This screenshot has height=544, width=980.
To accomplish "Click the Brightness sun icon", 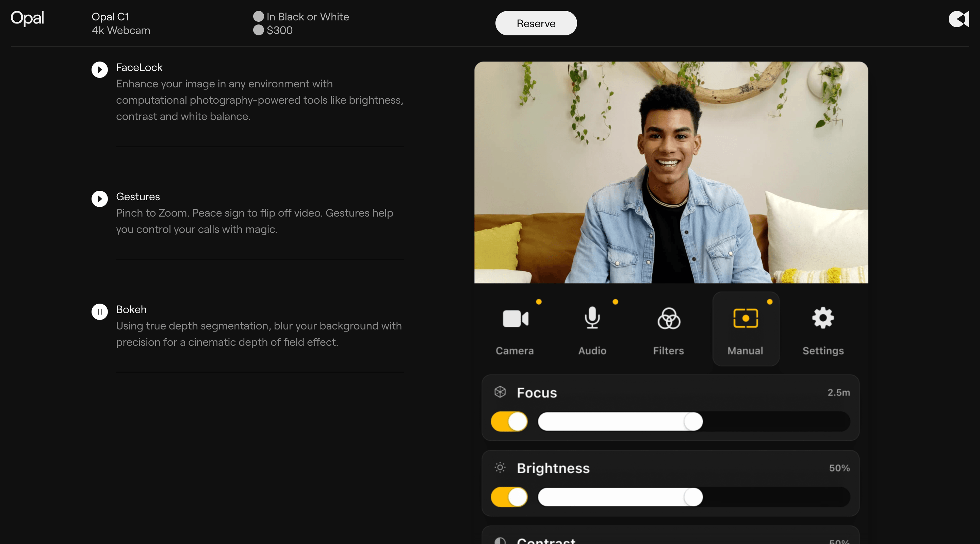I will pyautogui.click(x=500, y=468).
